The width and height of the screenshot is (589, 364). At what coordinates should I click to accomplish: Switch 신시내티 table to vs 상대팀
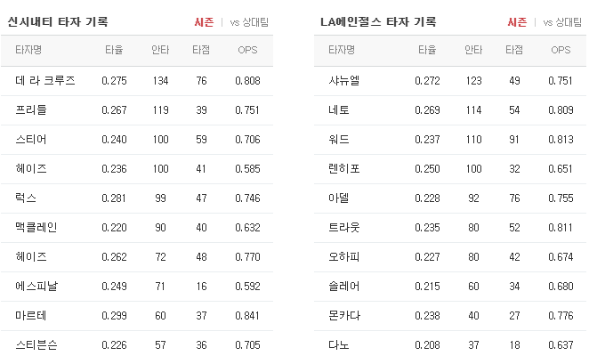tap(249, 22)
